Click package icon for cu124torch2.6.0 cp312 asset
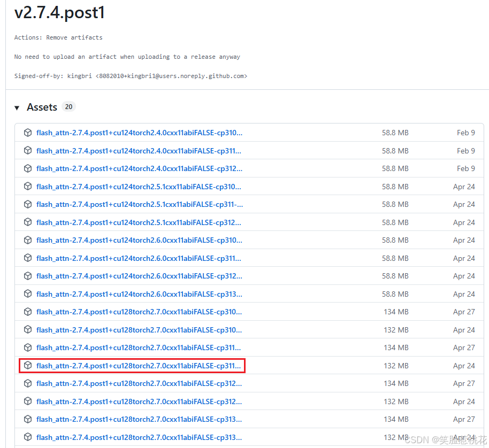489x448 pixels. pyautogui.click(x=28, y=276)
